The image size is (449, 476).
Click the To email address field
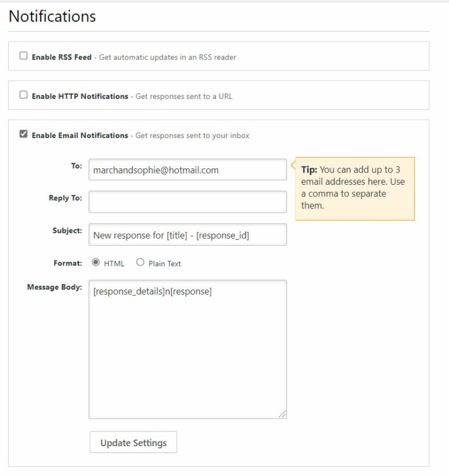coord(187,170)
